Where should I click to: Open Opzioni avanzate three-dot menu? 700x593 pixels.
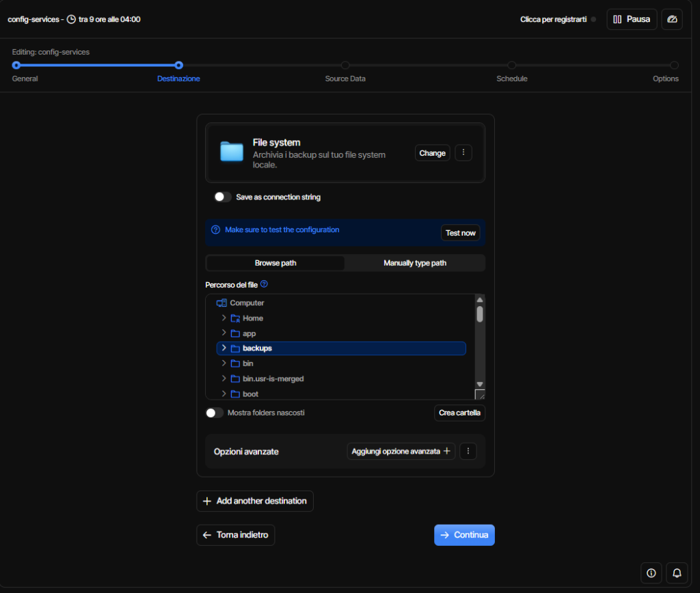[x=468, y=451]
